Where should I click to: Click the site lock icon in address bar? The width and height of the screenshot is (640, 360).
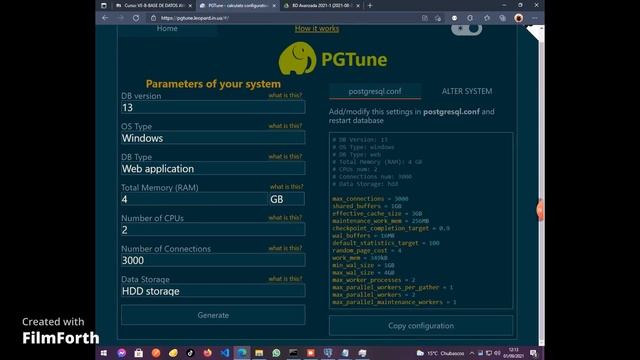click(x=153, y=18)
